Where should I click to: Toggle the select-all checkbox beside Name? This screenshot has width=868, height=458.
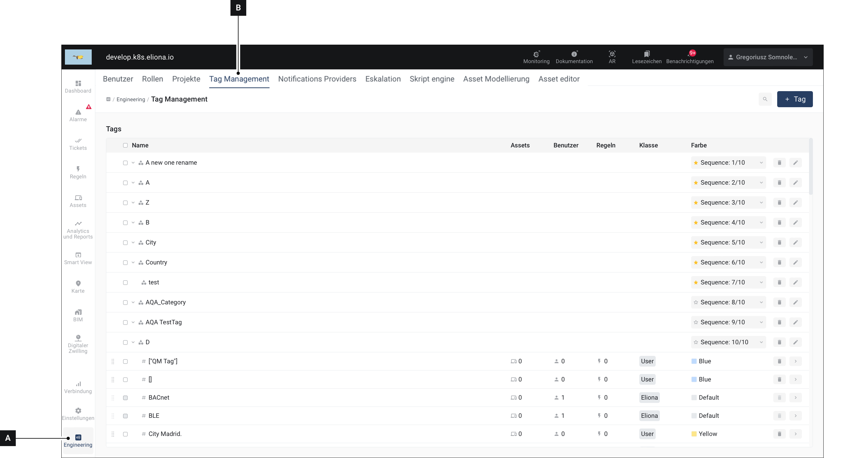pyautogui.click(x=125, y=145)
